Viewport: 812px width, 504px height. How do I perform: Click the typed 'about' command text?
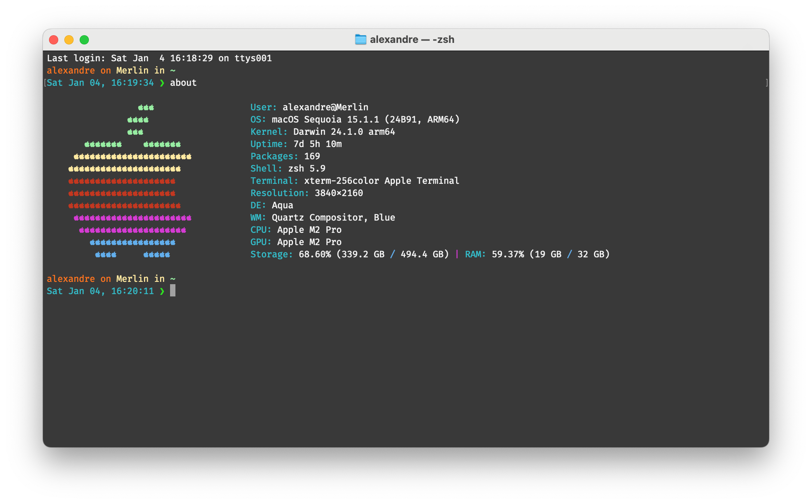(x=183, y=83)
